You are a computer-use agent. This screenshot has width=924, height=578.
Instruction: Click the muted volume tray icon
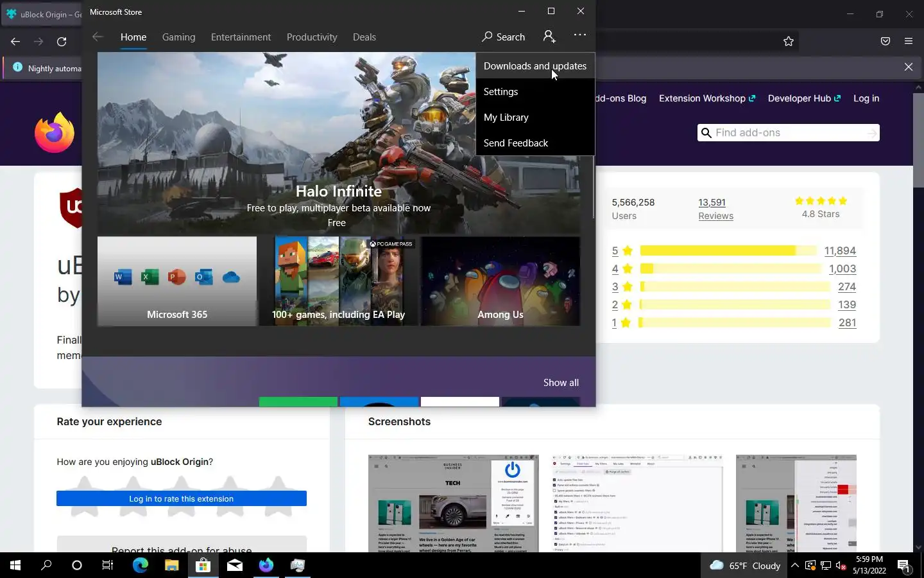(841, 566)
